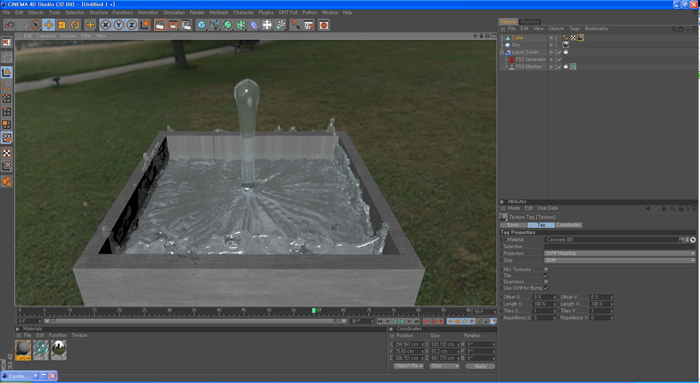Open the Object dropdown in Coordinates
Viewport: 700px width, 383px height.
pyautogui.click(x=408, y=366)
